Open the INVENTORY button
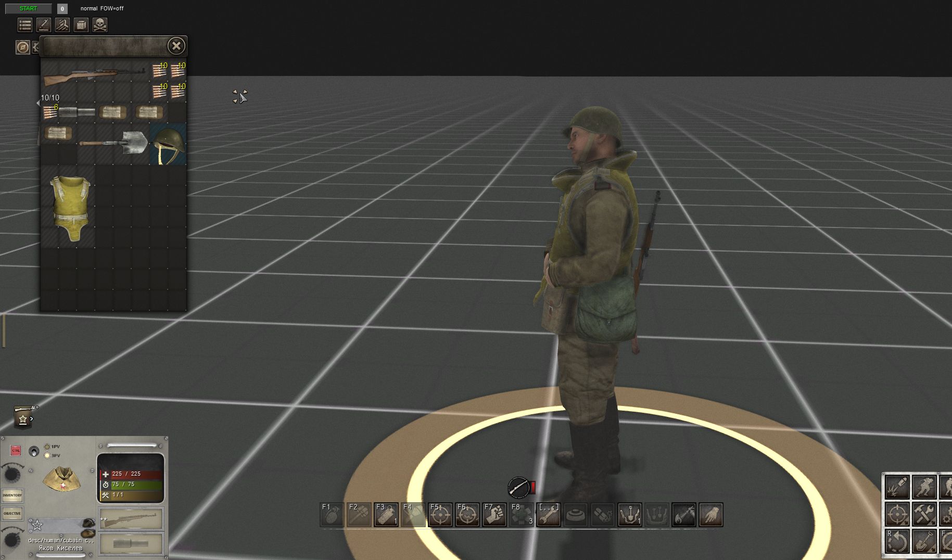The image size is (952, 560). 12,495
